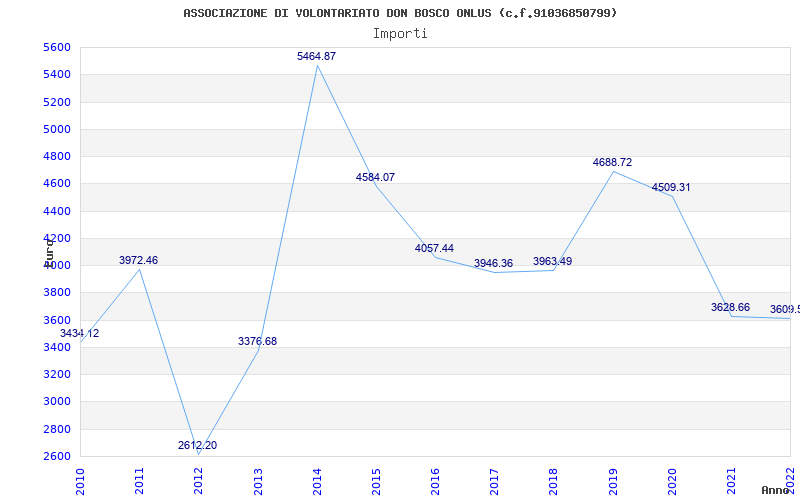
Task: Click the 2013 x-axis year label
Action: (258, 482)
